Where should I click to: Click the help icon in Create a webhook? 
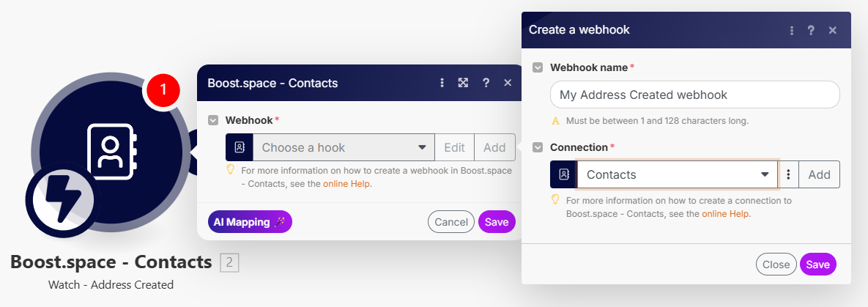(x=811, y=30)
